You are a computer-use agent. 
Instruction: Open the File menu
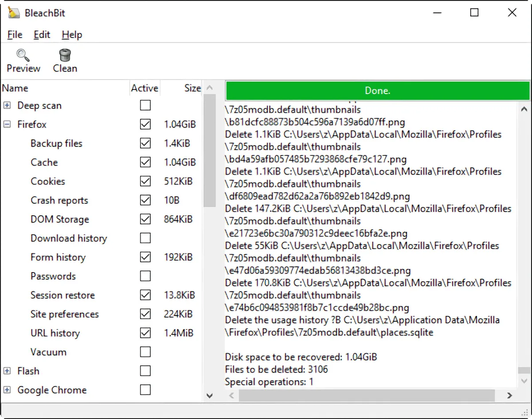tap(15, 35)
